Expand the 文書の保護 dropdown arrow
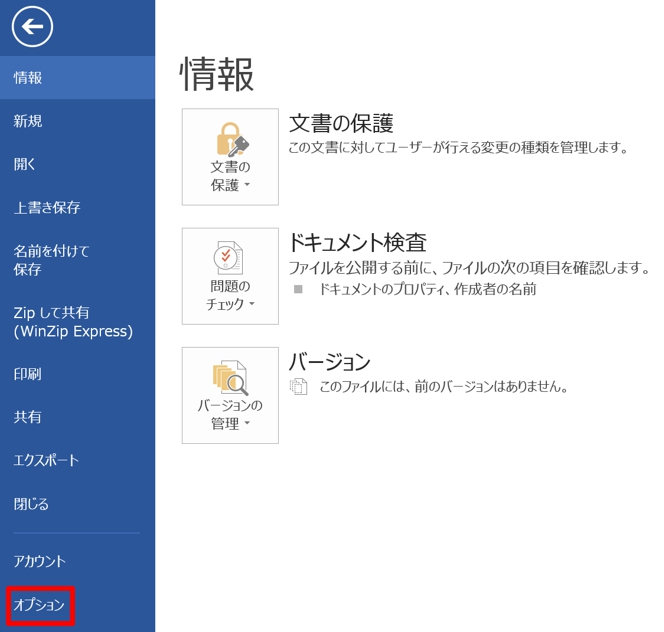Screen dimensions: 664x632 [x=247, y=185]
